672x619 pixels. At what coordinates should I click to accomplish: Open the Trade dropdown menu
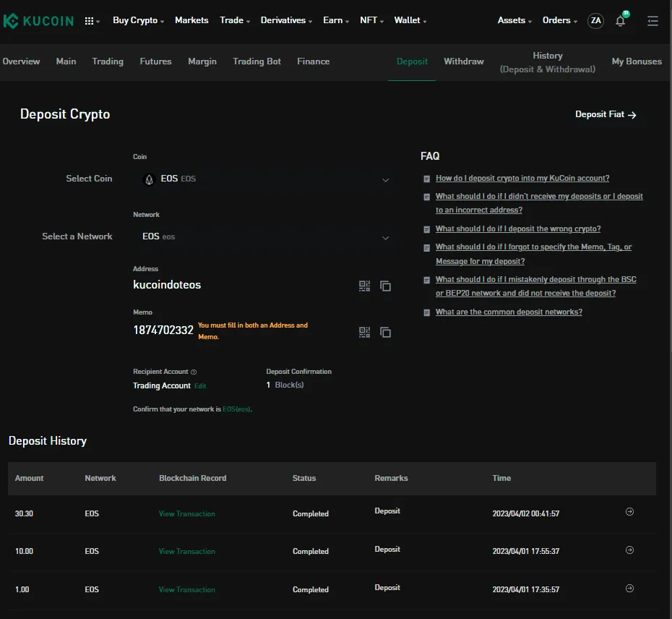[234, 20]
